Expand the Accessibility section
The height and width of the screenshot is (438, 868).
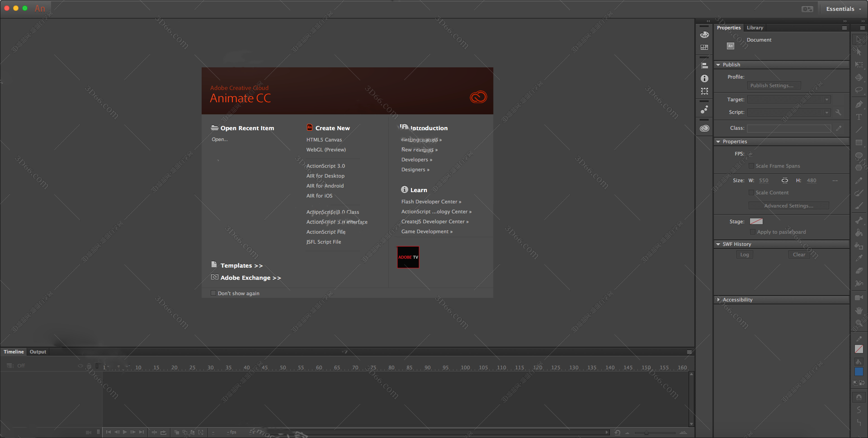(718, 300)
